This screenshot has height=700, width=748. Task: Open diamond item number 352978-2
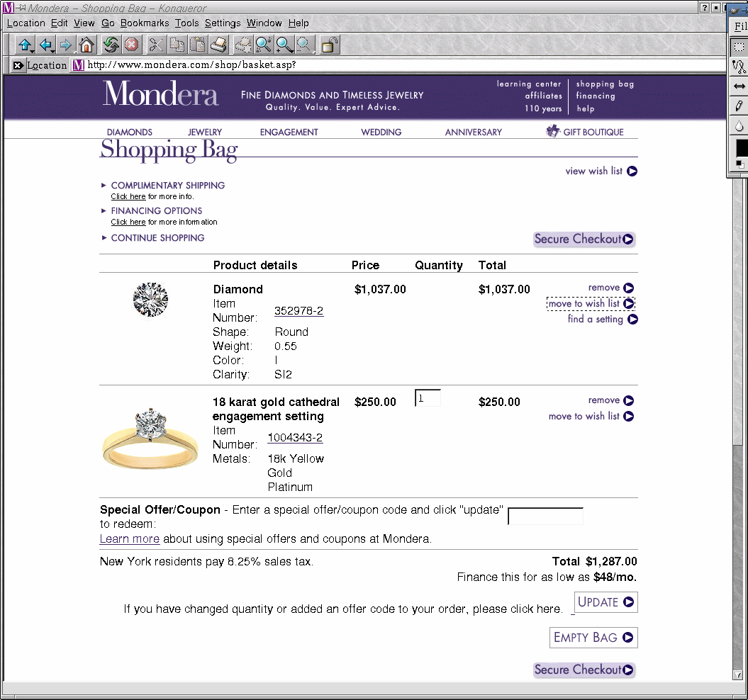click(x=298, y=311)
